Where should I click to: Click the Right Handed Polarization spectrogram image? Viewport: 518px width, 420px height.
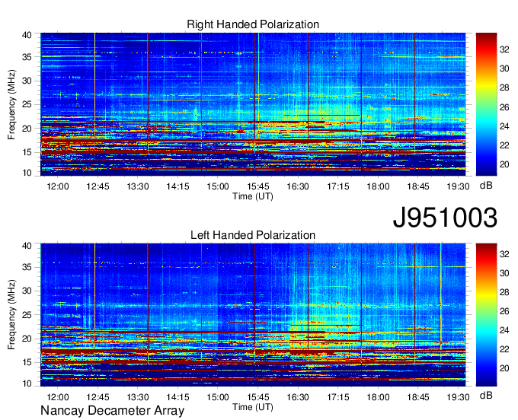click(253, 104)
